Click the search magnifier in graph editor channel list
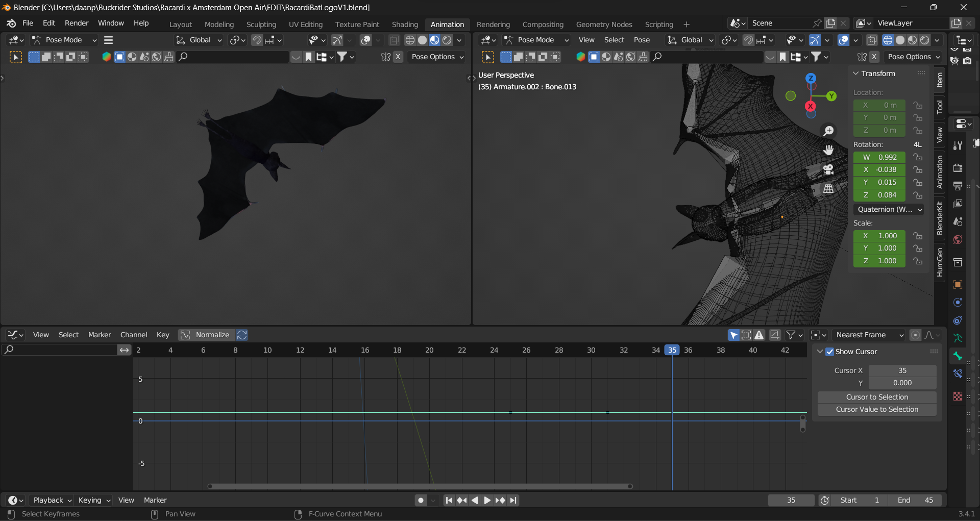This screenshot has width=980, height=521. point(9,350)
